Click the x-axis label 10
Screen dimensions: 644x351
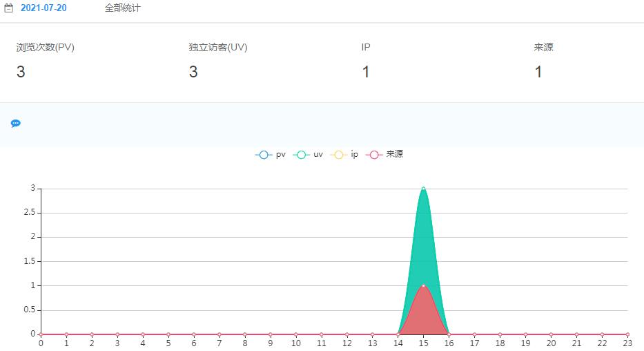pyautogui.click(x=295, y=343)
